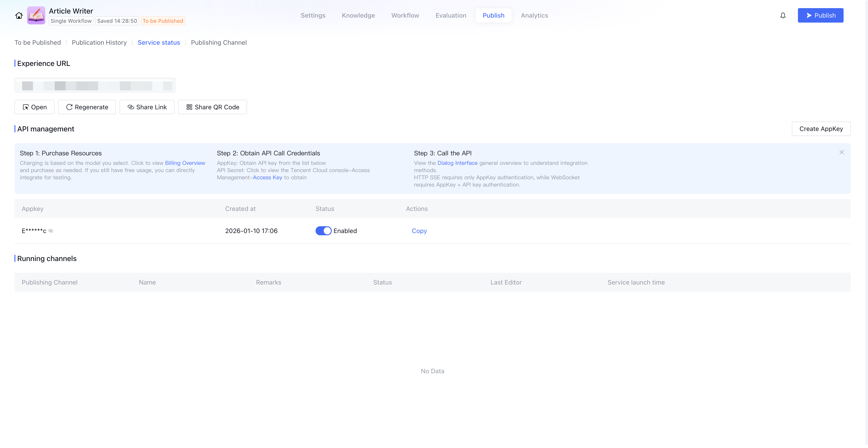
Task: Click the home icon
Action: click(19, 16)
